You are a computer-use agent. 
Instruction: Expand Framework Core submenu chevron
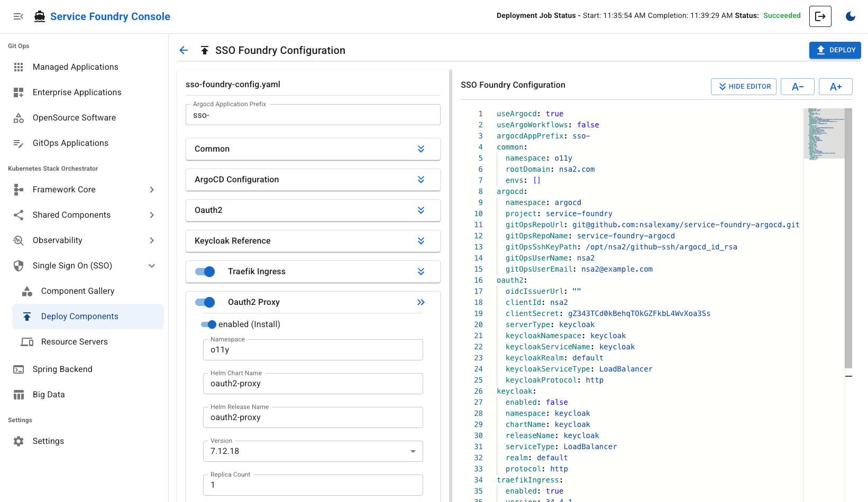click(152, 190)
